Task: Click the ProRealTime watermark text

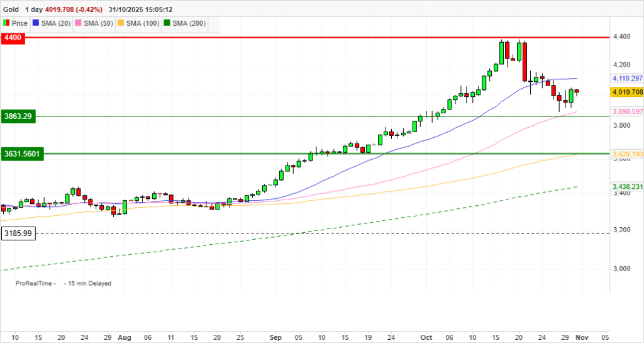Action: click(36, 283)
